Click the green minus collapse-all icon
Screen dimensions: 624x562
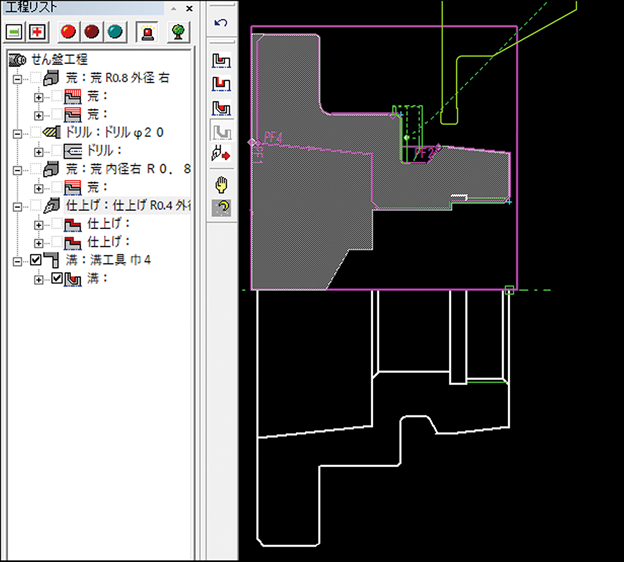click(x=15, y=32)
